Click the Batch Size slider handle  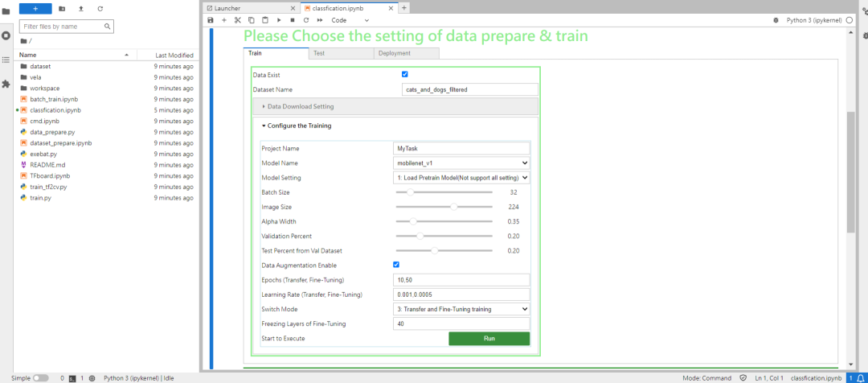pyautogui.click(x=410, y=192)
